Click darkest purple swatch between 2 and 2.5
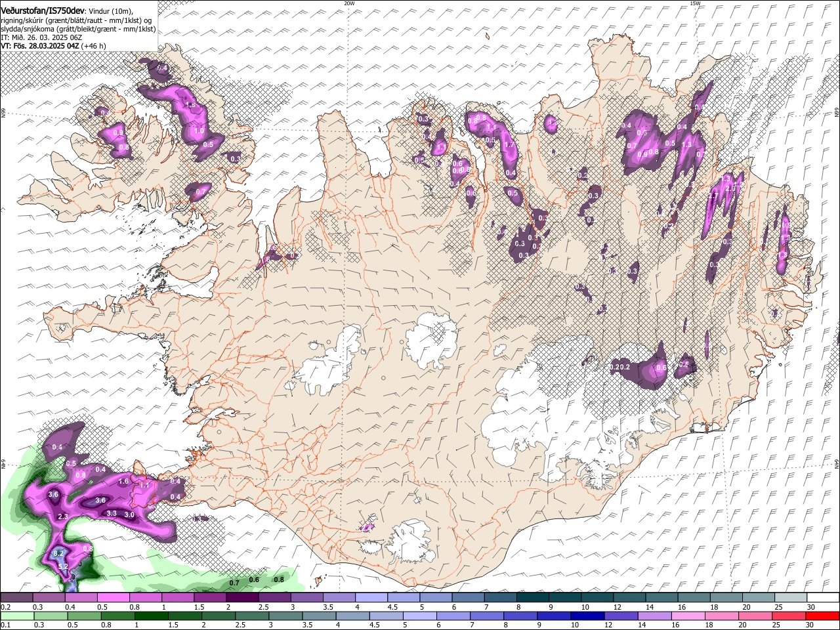The image size is (840, 630). click(242, 598)
